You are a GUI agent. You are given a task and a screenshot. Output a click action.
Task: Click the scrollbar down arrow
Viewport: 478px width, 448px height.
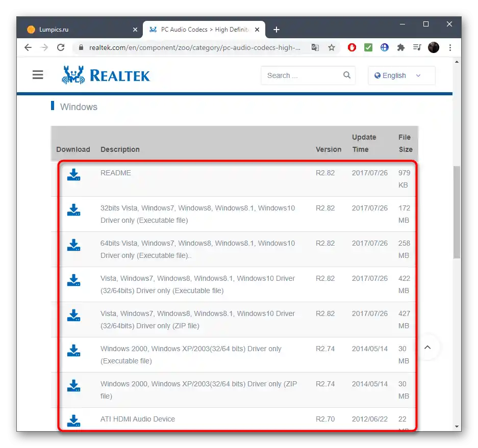tap(457, 427)
